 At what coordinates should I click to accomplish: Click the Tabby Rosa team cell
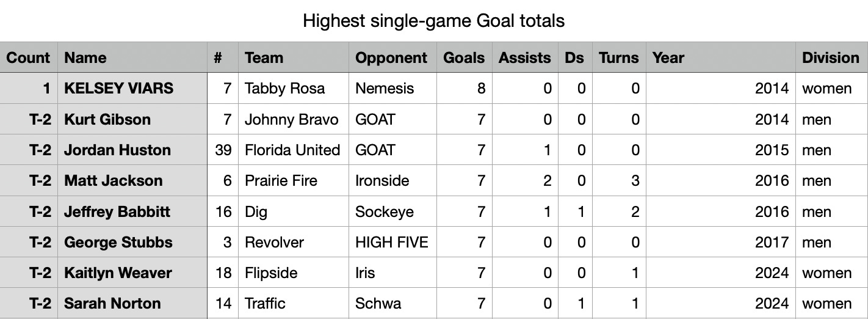(293, 89)
